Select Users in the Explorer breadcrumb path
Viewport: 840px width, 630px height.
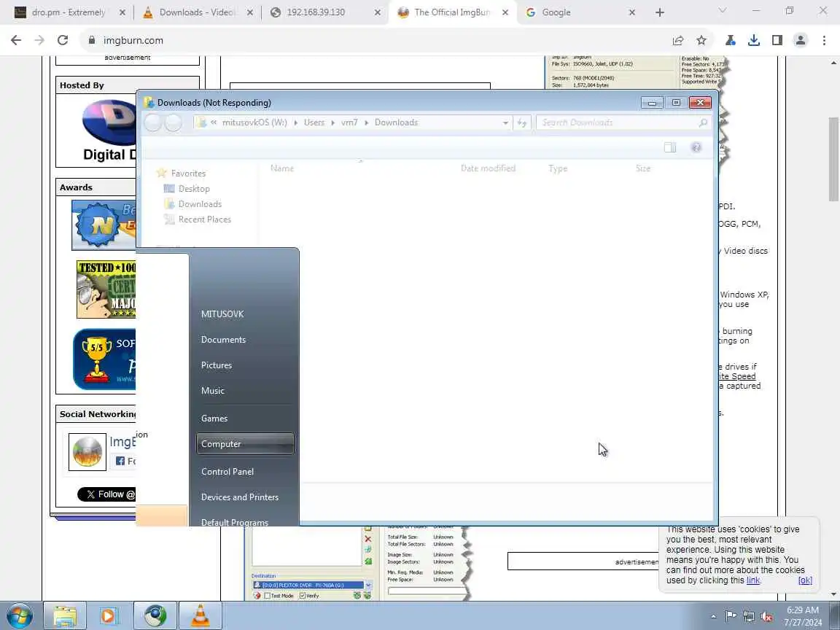point(314,122)
